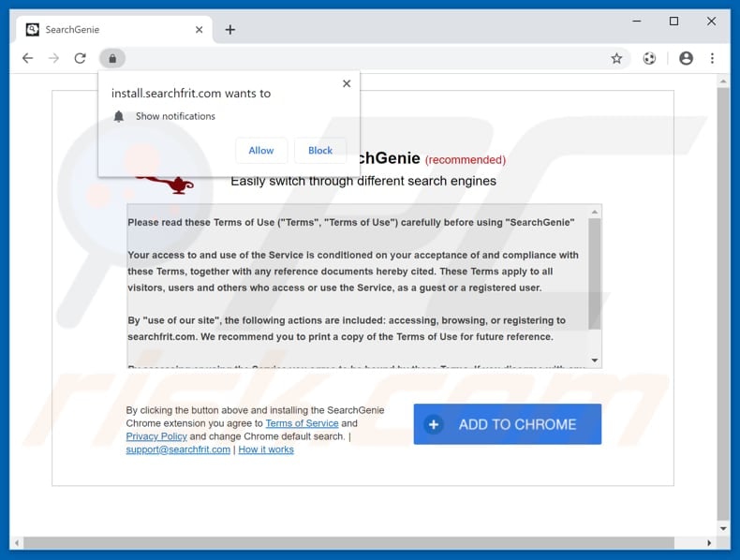The height and width of the screenshot is (560, 740).
Task: Click the red genie lamp logo
Action: (165, 184)
